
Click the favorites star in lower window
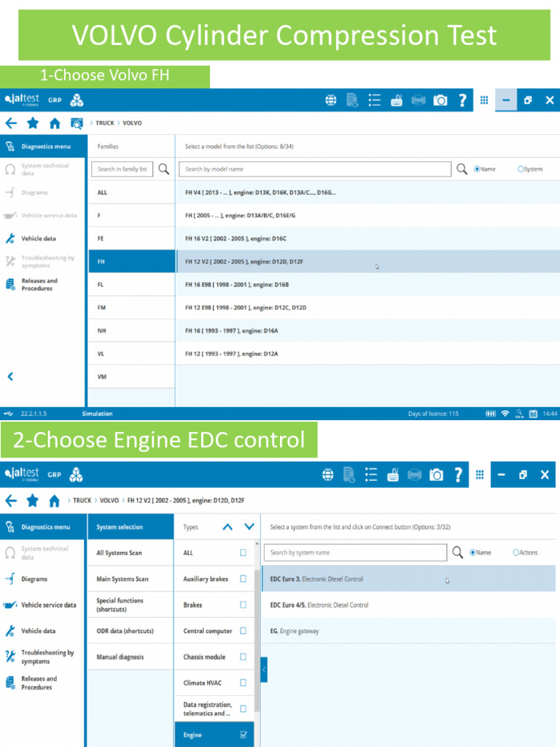click(x=32, y=500)
